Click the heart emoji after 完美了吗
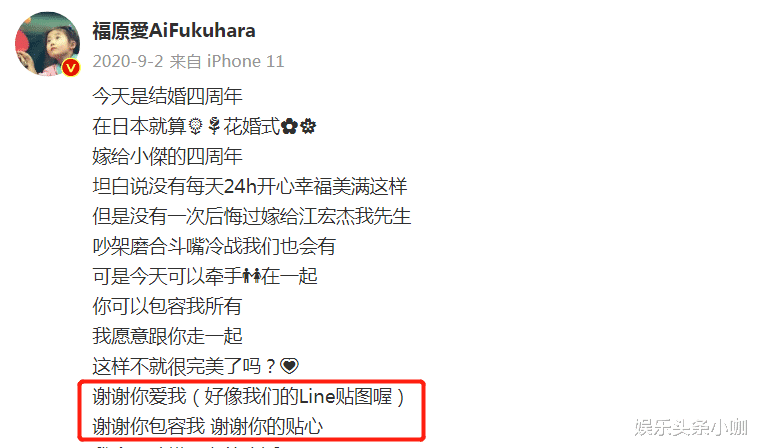757x448 pixels. pyautogui.click(x=290, y=366)
